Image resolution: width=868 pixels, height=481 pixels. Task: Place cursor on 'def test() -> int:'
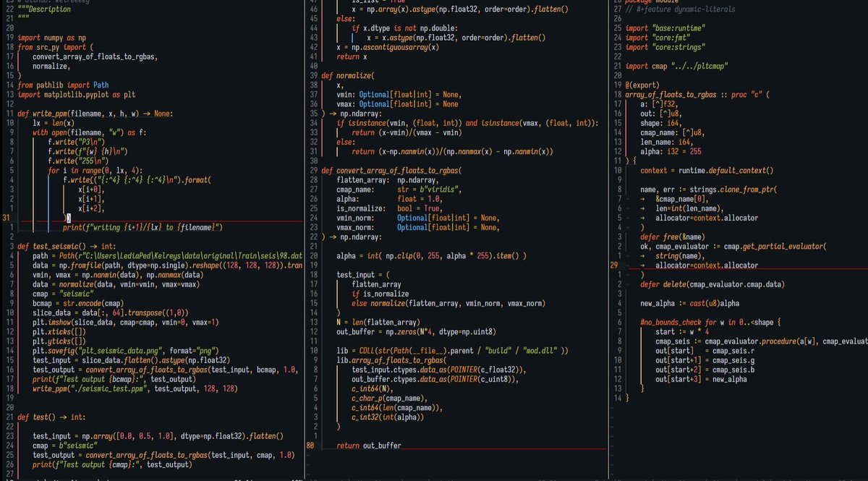(52, 417)
